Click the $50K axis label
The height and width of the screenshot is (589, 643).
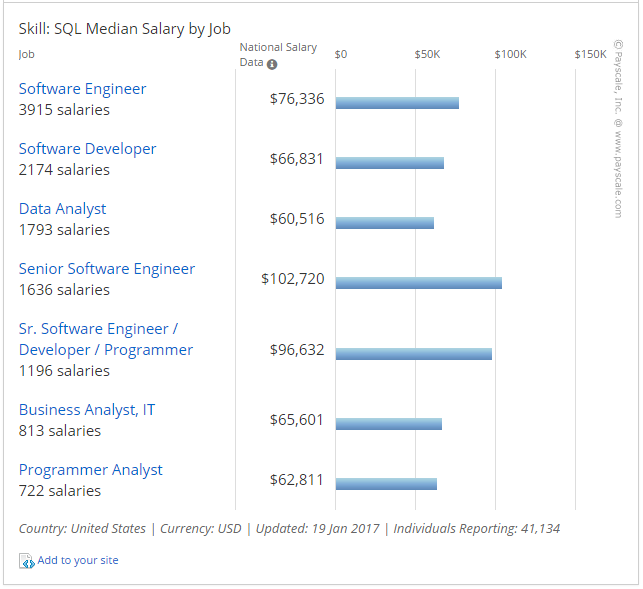[427, 55]
